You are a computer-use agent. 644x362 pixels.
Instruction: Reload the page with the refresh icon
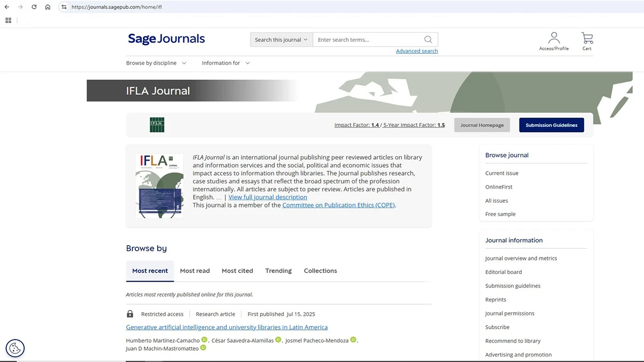click(x=34, y=7)
